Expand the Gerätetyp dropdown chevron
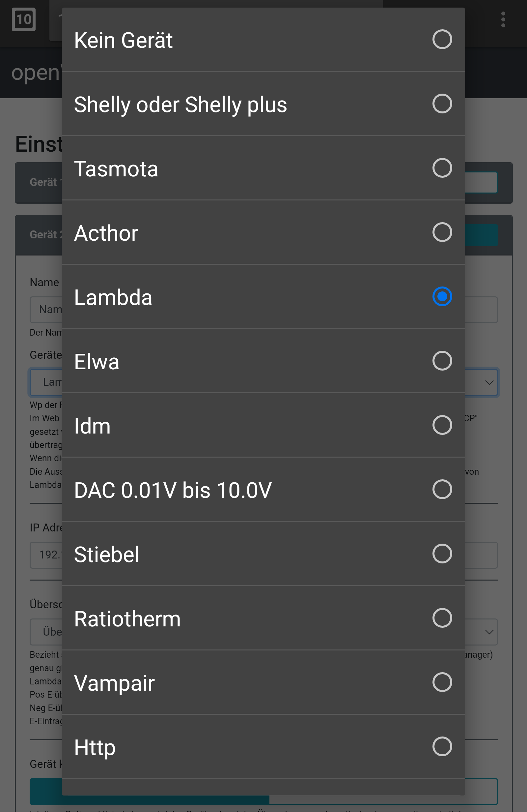Viewport: 527px width, 812px height. point(489,382)
